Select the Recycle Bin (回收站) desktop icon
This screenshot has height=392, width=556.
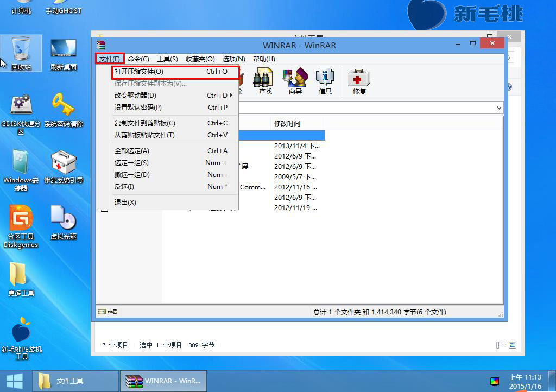click(x=21, y=53)
